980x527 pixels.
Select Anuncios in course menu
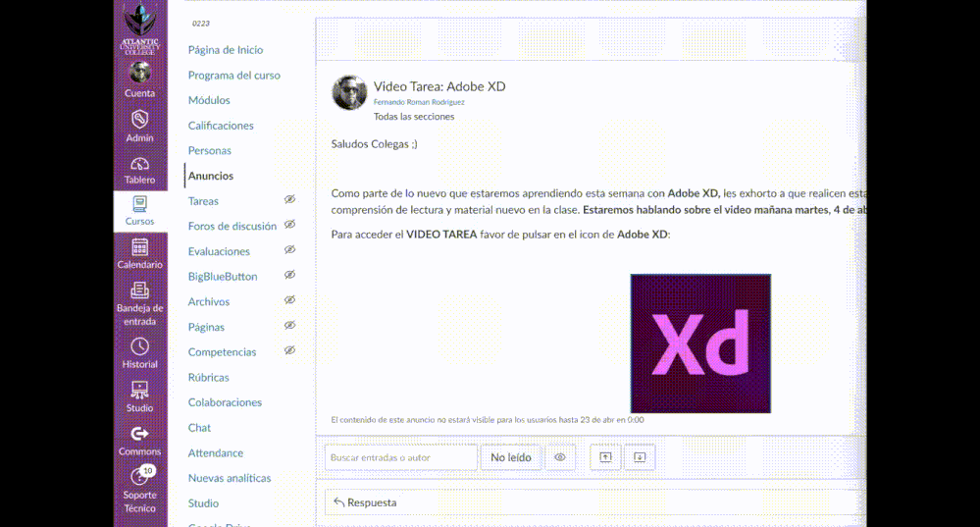tap(211, 176)
